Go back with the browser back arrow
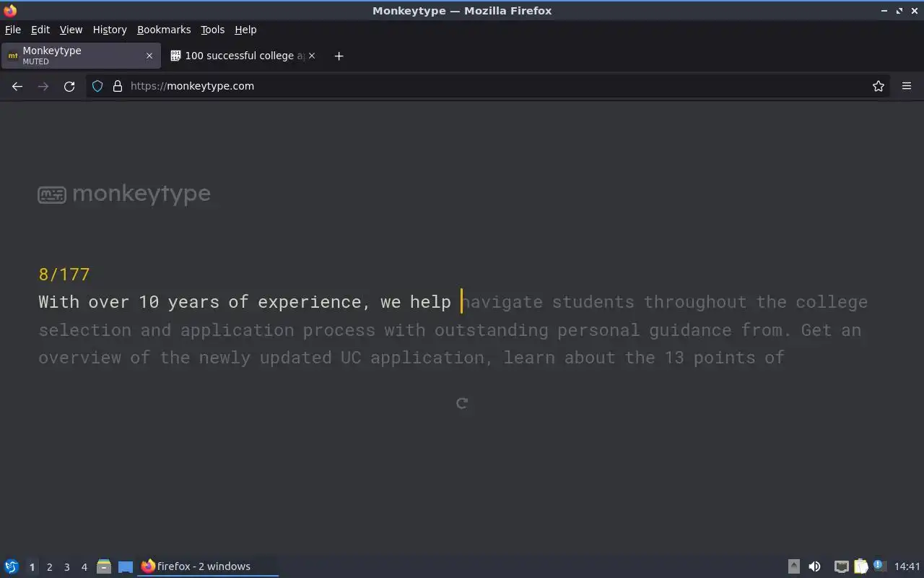The image size is (924, 578). pyautogui.click(x=17, y=86)
